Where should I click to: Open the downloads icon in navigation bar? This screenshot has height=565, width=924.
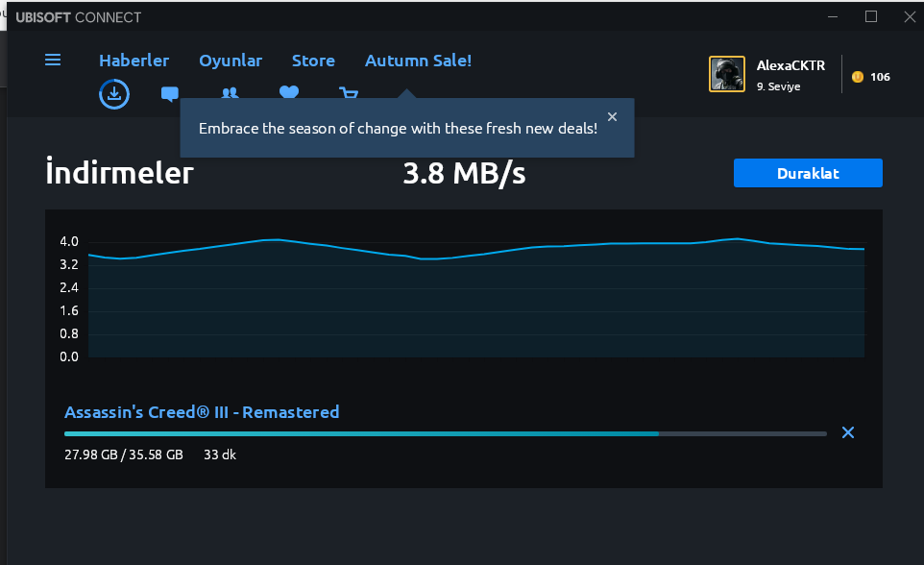click(x=114, y=93)
